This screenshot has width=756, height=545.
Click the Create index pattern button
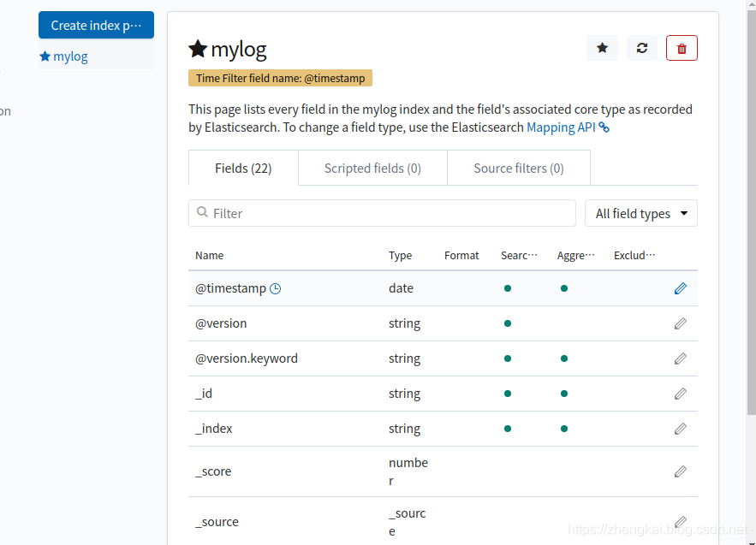click(97, 25)
